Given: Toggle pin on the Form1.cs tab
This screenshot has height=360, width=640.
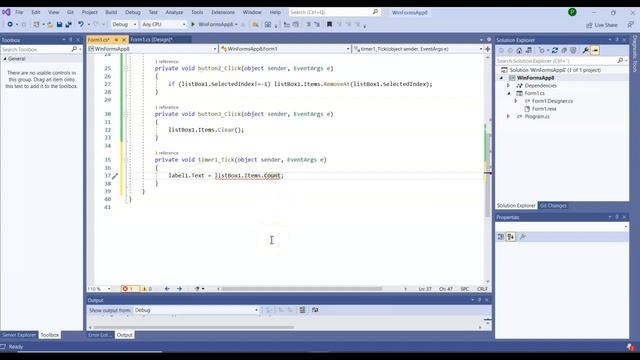Looking at the screenshot, I should coord(116,40).
